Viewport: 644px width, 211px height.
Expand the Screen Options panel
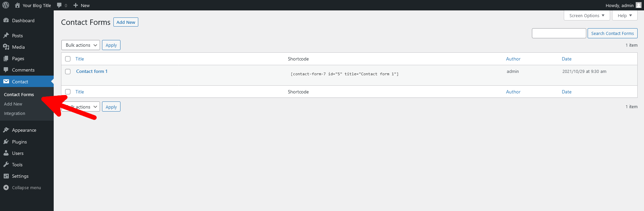click(x=587, y=15)
